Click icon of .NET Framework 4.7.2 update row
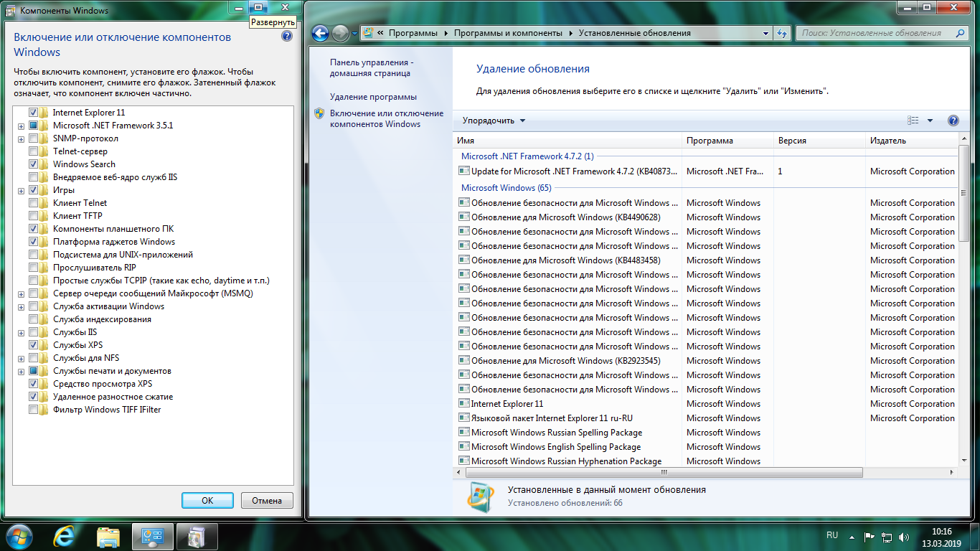Image resolution: width=980 pixels, height=551 pixels. (x=463, y=171)
